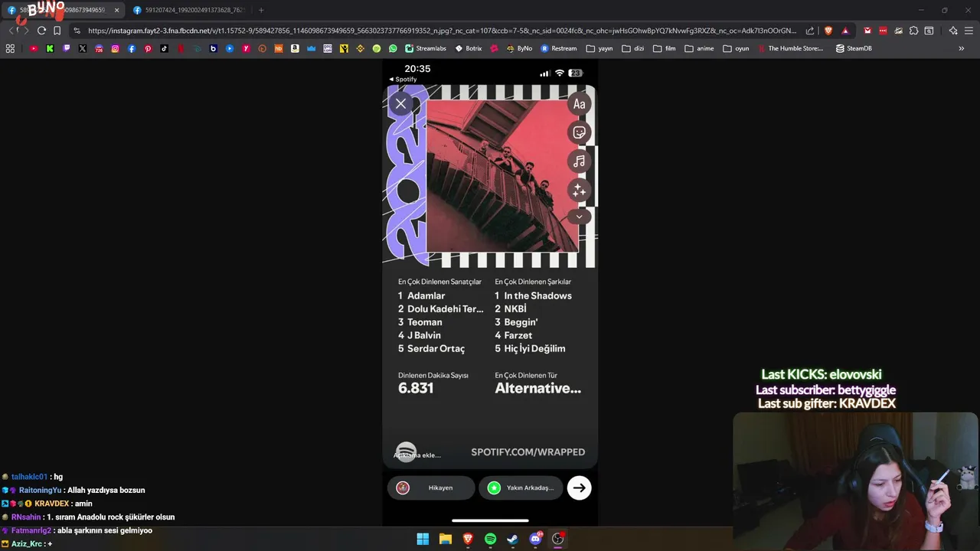Viewport: 980px width, 551px height.
Task: Open Discord from the taskbar
Action: click(x=535, y=539)
